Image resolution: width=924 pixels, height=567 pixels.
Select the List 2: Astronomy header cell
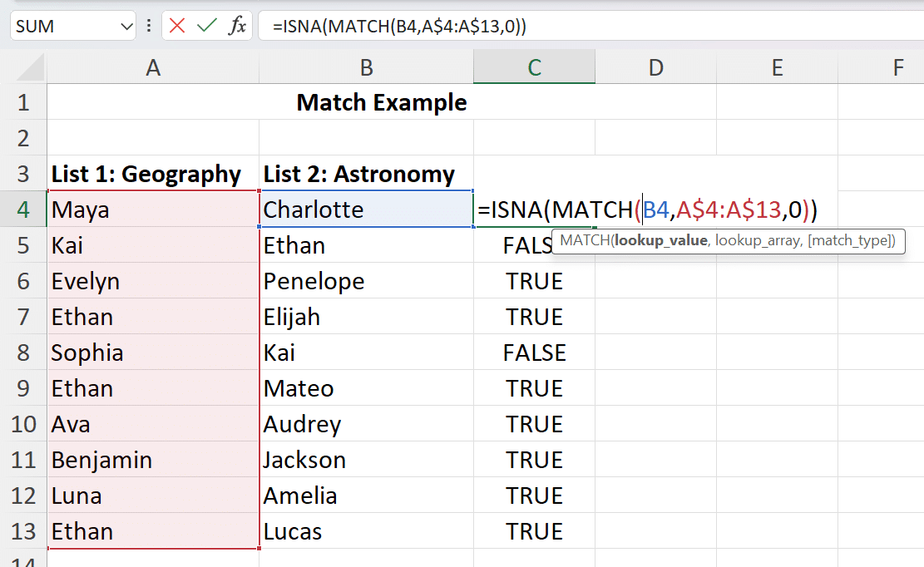coord(366,174)
